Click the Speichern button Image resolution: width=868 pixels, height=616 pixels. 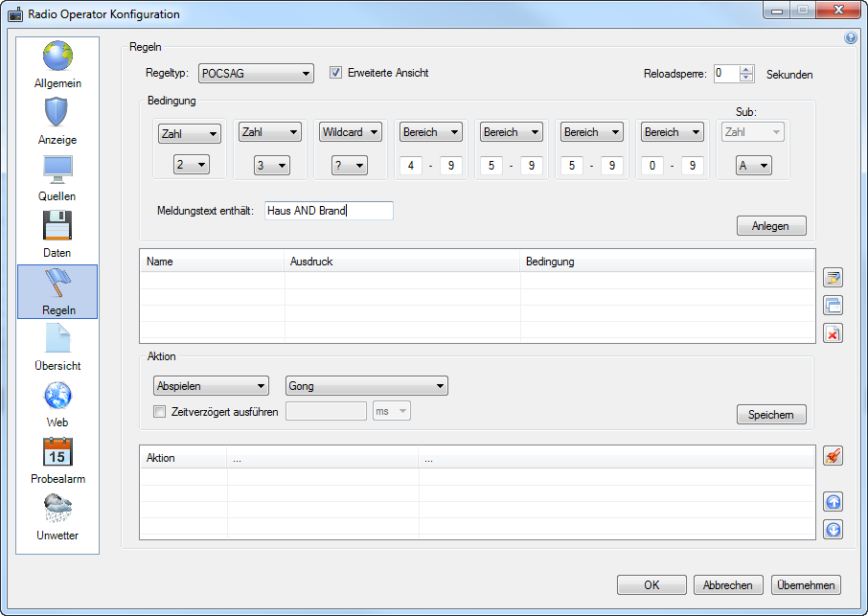(x=771, y=415)
